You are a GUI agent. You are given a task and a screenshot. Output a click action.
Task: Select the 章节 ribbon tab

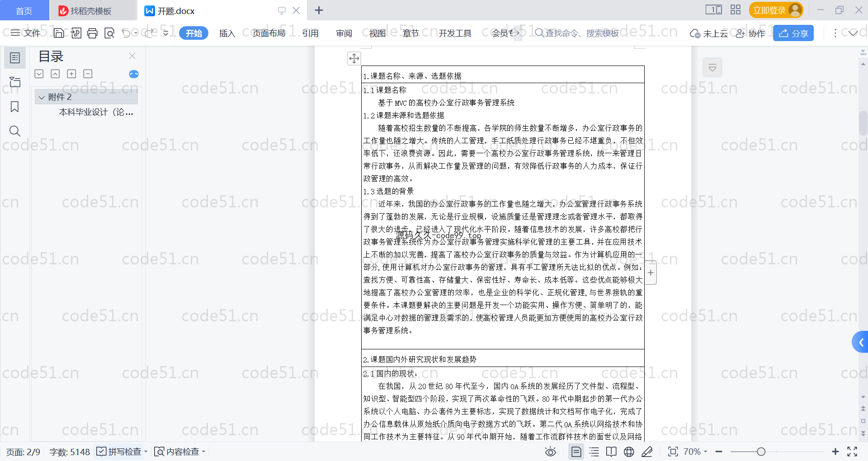click(x=411, y=33)
